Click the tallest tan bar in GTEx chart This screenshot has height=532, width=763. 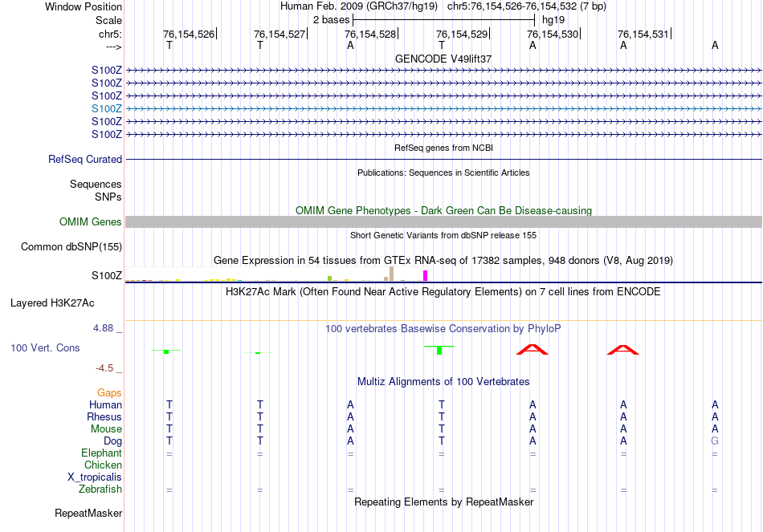391,274
